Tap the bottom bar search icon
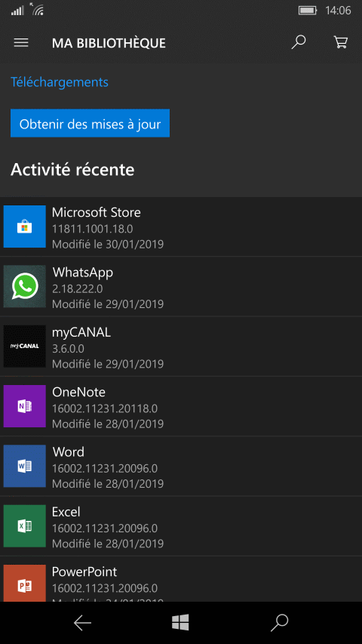 (x=280, y=623)
